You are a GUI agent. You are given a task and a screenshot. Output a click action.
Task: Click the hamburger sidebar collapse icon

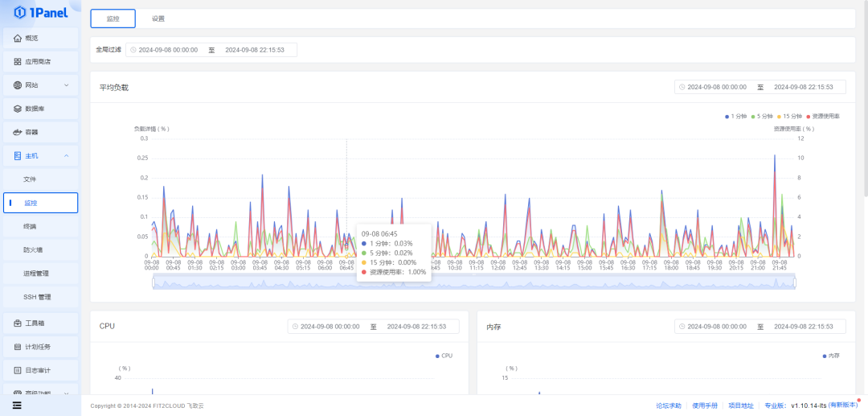point(17,406)
